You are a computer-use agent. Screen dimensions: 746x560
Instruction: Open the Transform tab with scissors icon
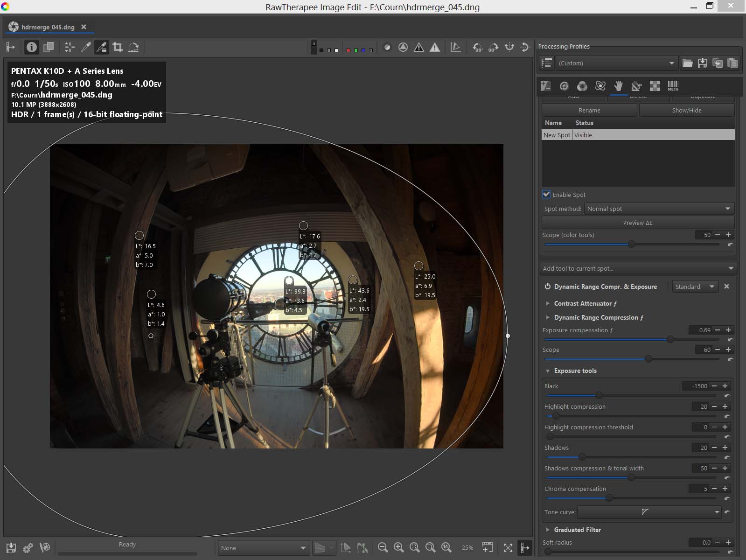636,86
